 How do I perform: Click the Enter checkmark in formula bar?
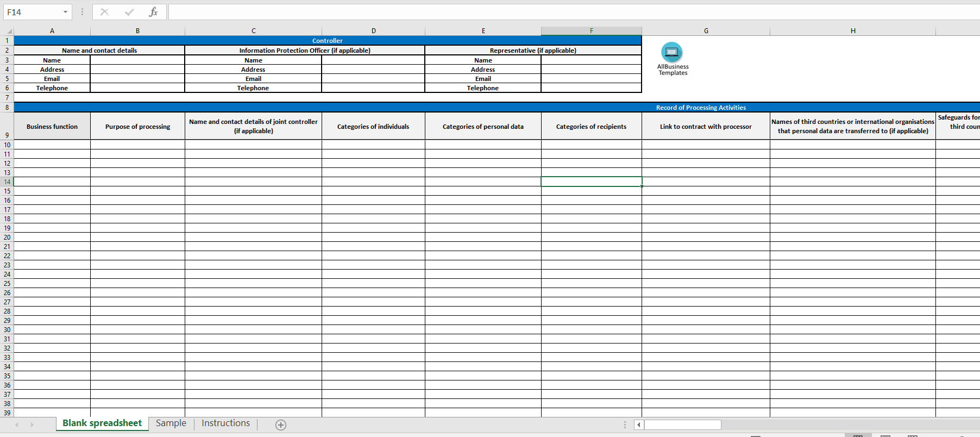pos(129,12)
